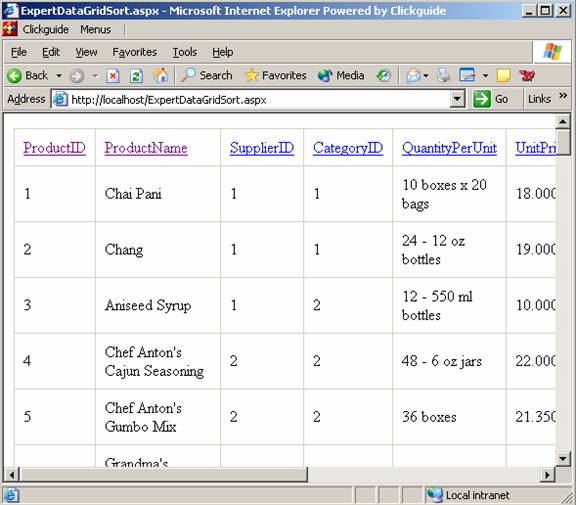Click the Go button arrow
The image size is (576, 505).
[482, 99]
